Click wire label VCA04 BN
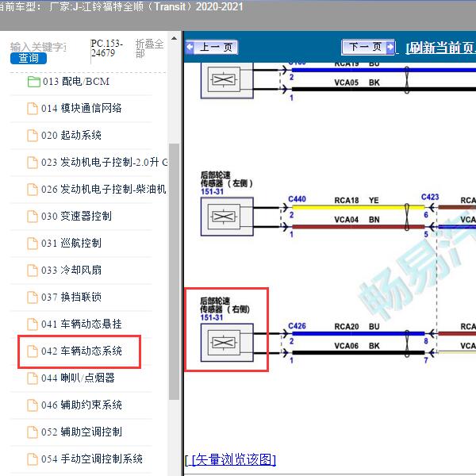476x476 pixels. click(x=357, y=220)
